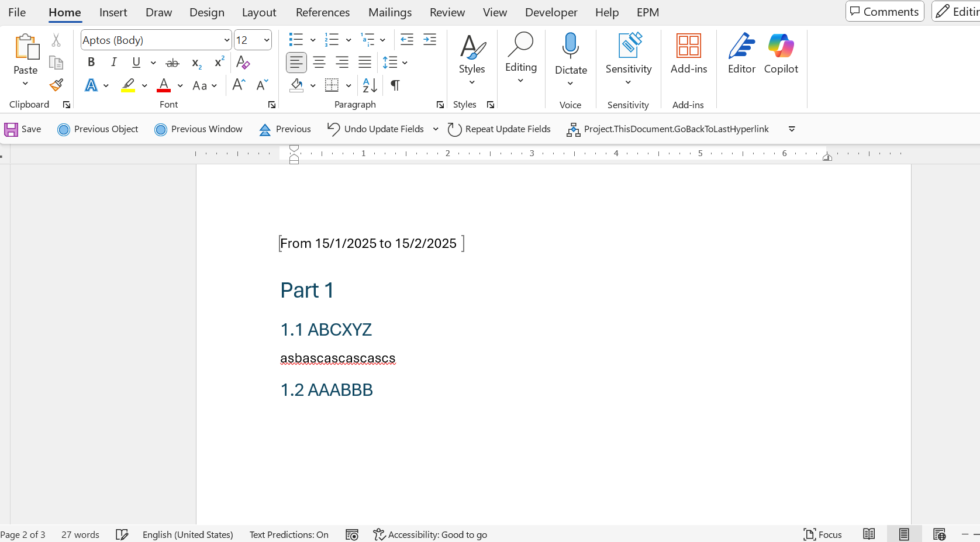Apply paragraph shading fill color
Screen dimensions: 980x542
[x=296, y=85]
